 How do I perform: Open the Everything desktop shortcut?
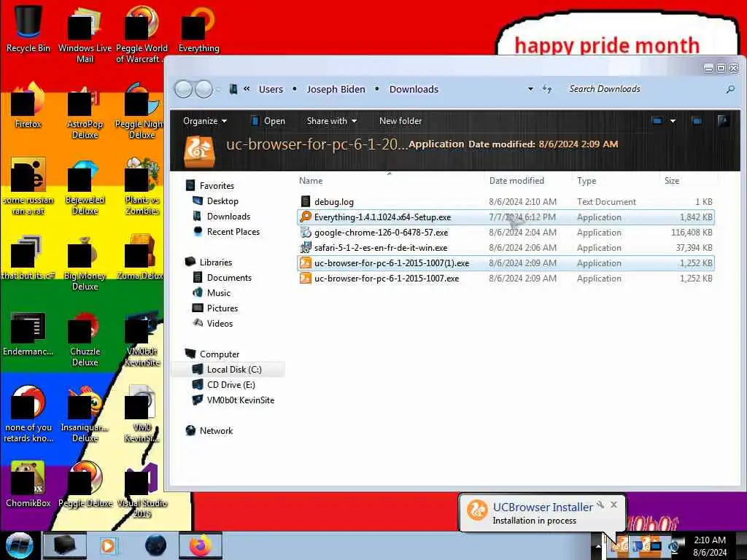coord(198,27)
